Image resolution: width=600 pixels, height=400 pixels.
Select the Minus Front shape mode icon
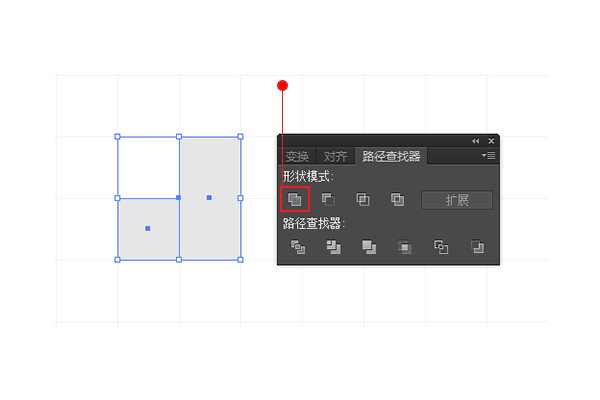click(x=328, y=199)
